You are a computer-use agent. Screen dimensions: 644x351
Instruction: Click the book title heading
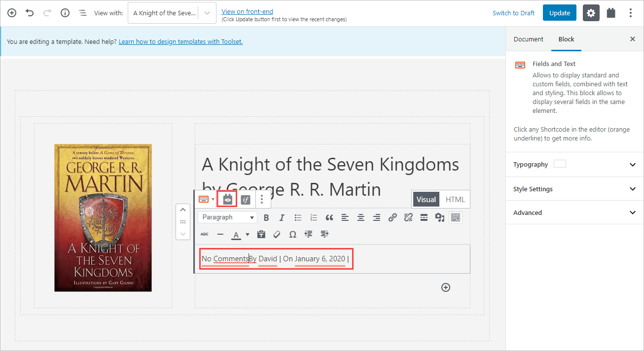pyautogui.click(x=330, y=176)
